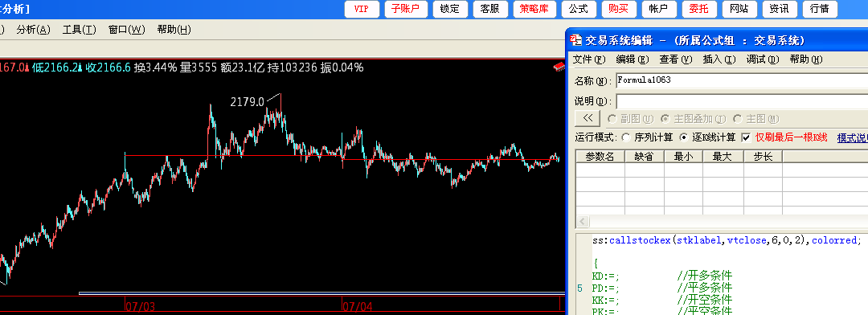This screenshot has width=868, height=315.
Task: Click the 行情 quotes button
Action: tap(819, 9)
